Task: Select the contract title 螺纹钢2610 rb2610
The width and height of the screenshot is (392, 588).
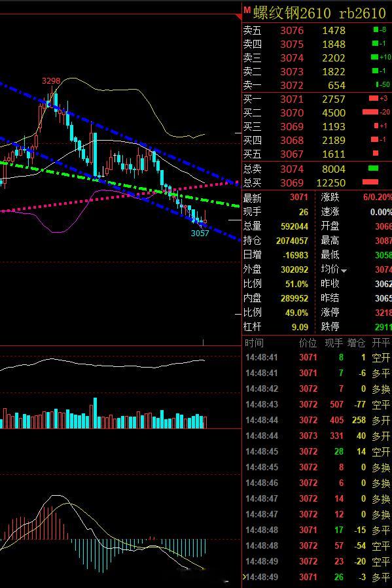Action: click(319, 13)
